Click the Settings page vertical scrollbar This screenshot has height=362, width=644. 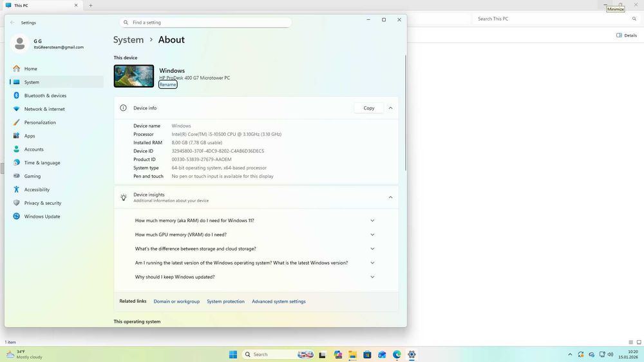click(405, 113)
